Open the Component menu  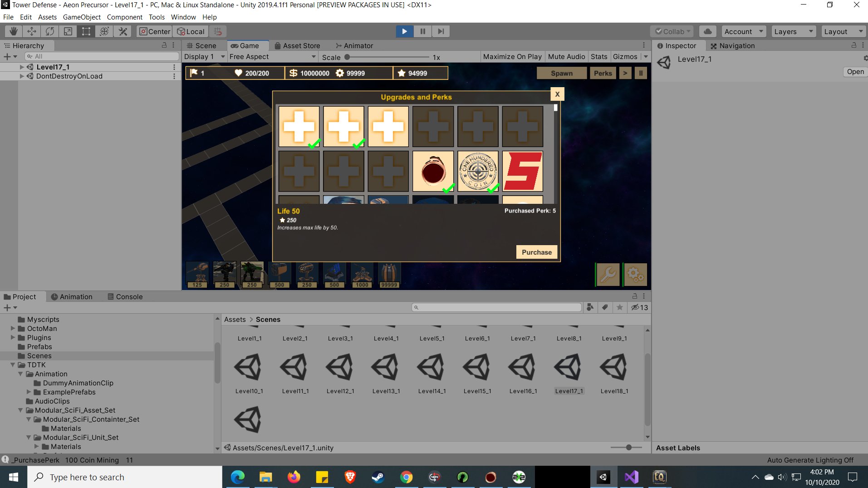coord(125,17)
